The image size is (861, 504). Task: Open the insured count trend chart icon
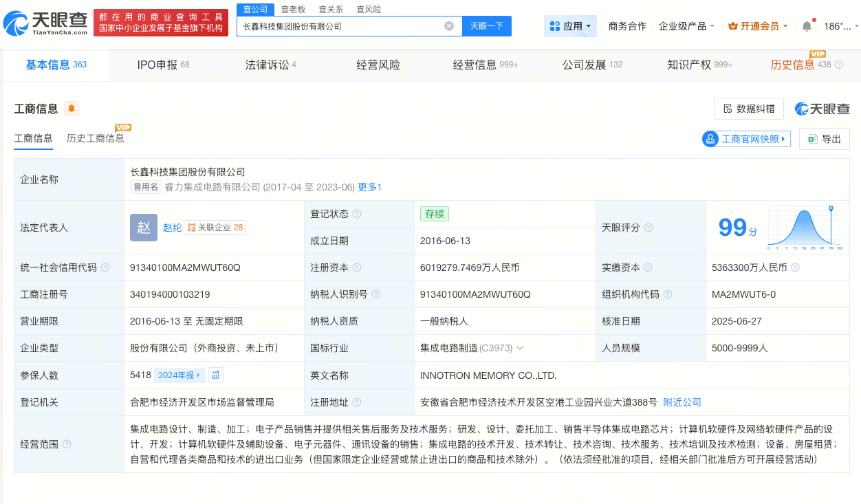point(216,375)
